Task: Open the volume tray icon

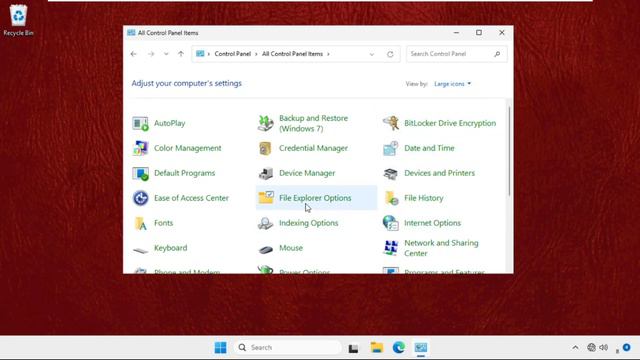Action: (x=604, y=347)
